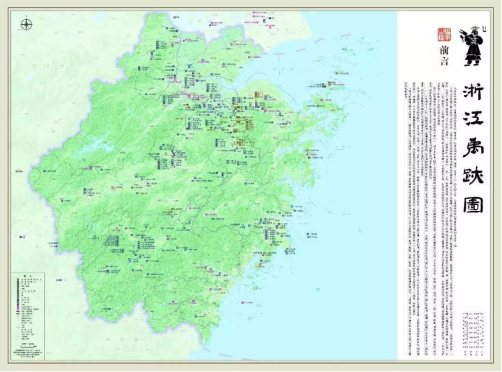Click the 浙 title character
The width and height of the screenshot is (502, 372).
coord(473,92)
